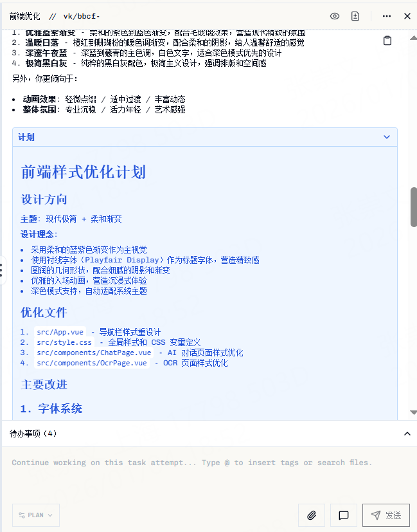Attach a file with paperclip icon
The height and width of the screenshot is (532, 417).
pos(312,515)
